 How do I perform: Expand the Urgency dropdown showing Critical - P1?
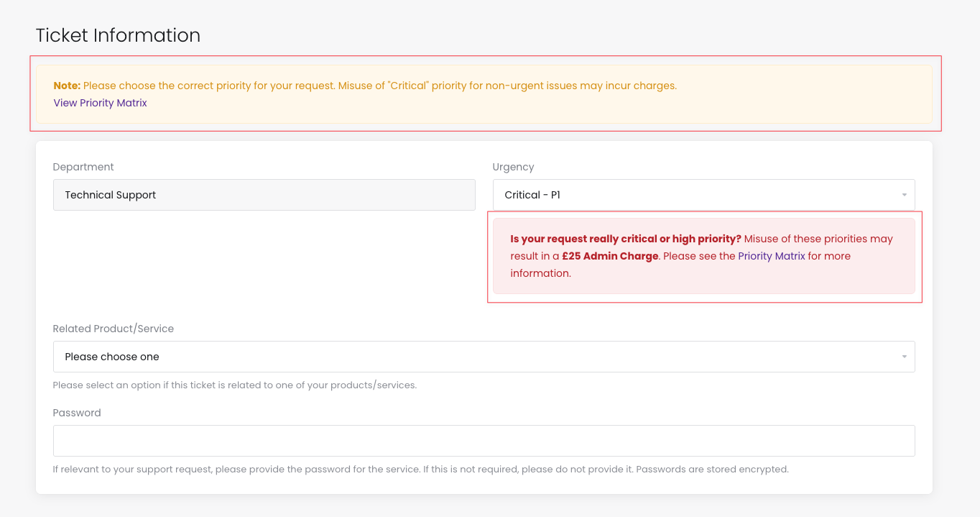[x=703, y=195]
